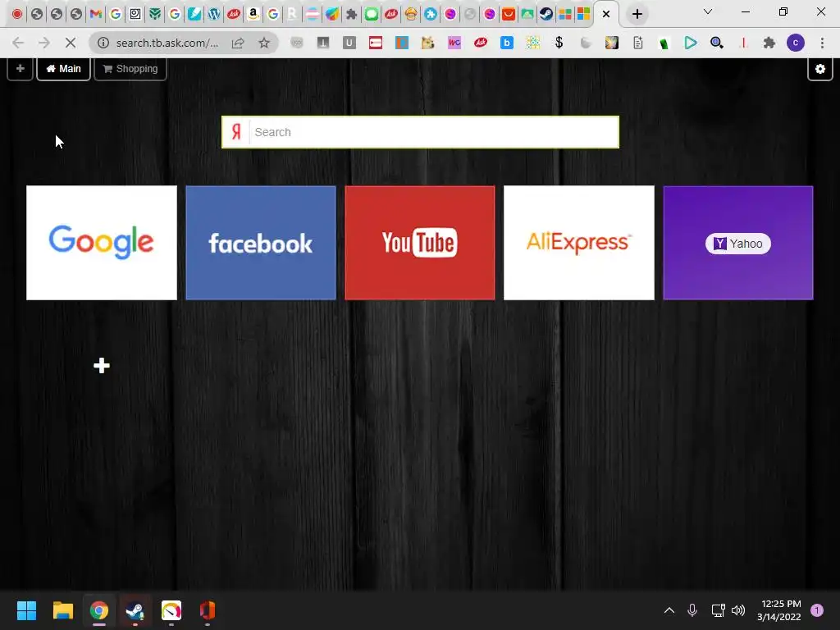Go forward to next page
The height and width of the screenshot is (630, 840).
[x=44, y=43]
